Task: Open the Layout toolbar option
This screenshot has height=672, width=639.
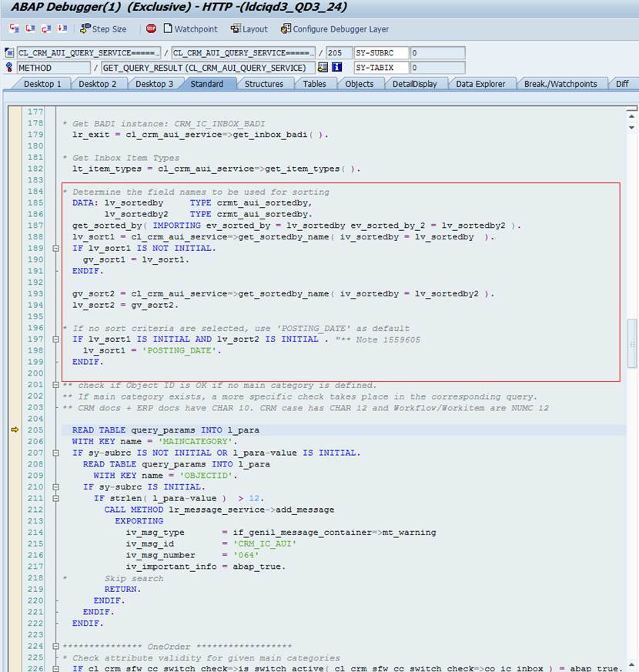Action: (249, 28)
